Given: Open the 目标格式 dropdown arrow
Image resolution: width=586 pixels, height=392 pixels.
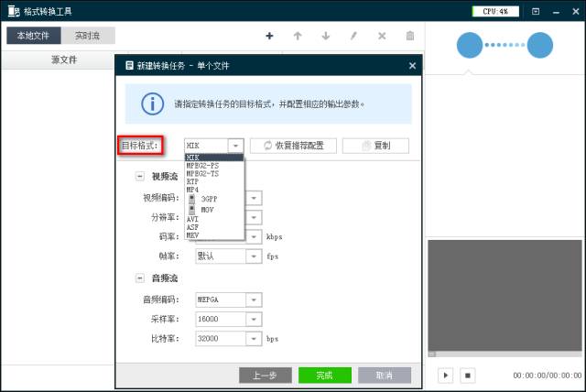Looking at the screenshot, I should click(x=235, y=146).
